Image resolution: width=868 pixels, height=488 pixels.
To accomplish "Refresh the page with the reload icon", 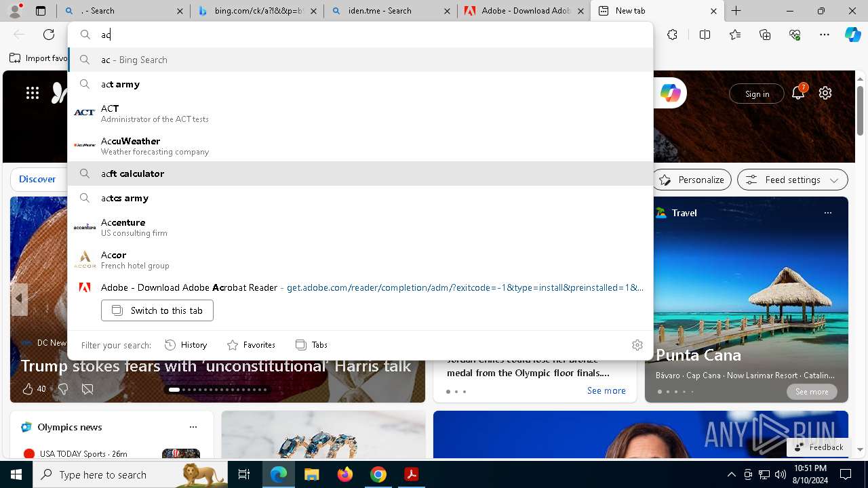I will pyautogui.click(x=49, y=35).
